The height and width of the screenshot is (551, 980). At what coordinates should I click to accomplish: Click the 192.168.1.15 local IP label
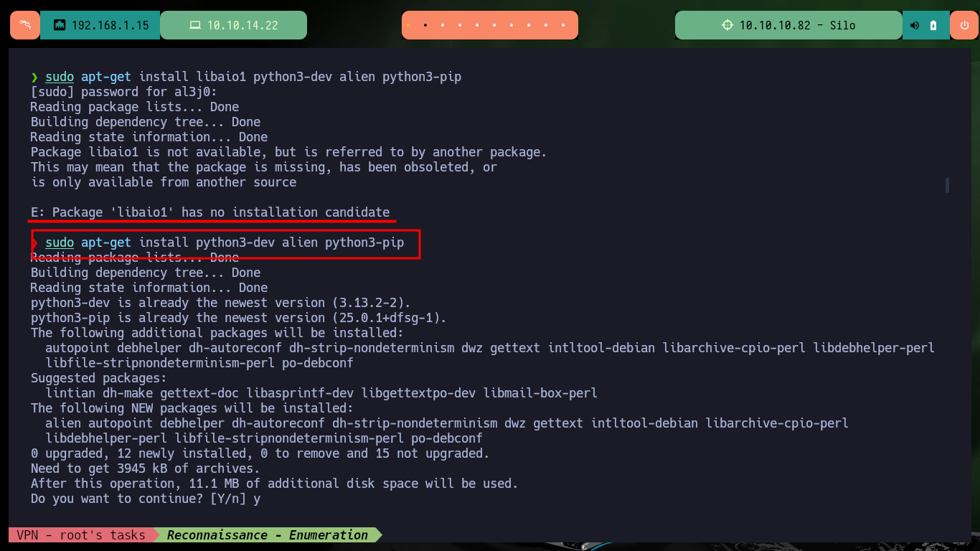[110, 25]
